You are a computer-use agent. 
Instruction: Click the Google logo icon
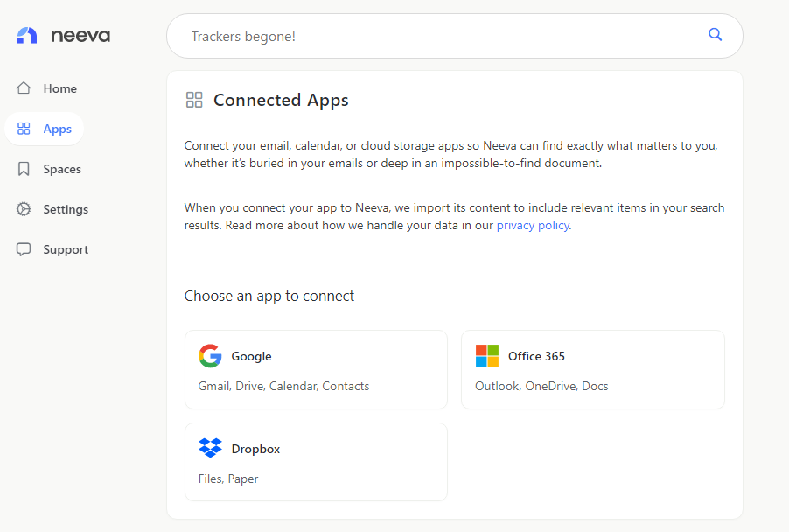210,356
